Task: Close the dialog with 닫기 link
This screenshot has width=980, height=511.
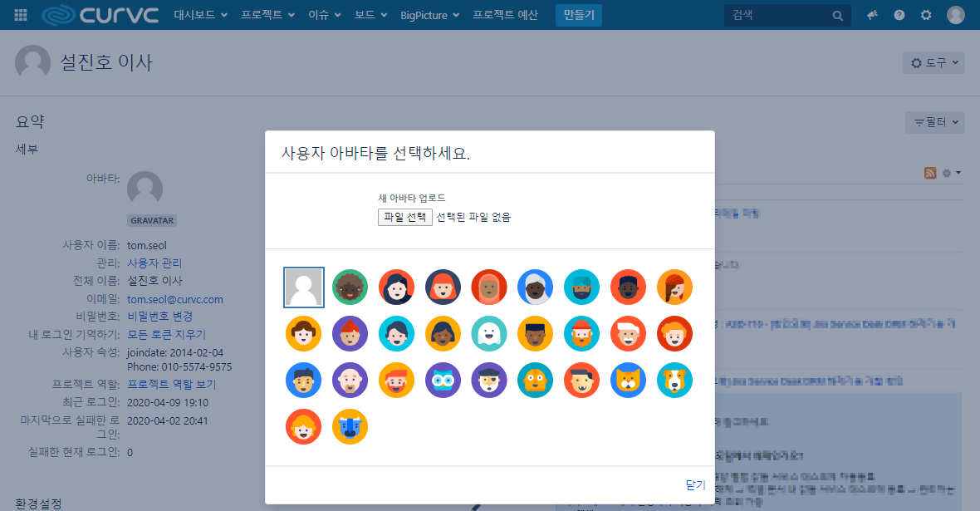Action: click(x=695, y=484)
